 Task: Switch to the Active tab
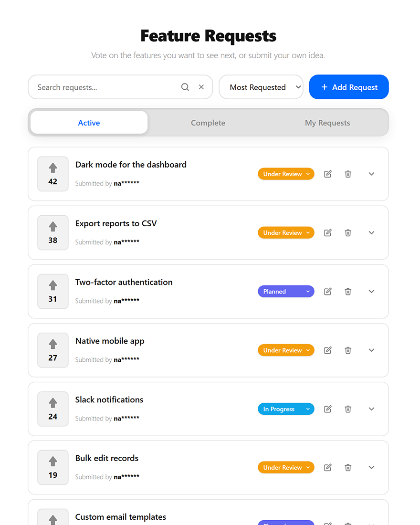[x=89, y=123]
